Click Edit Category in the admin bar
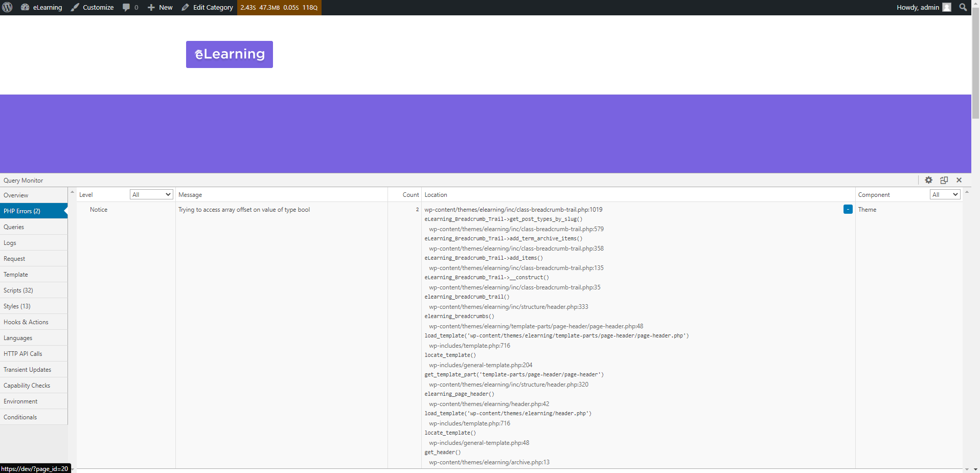Viewport: 980px width, 473px height. pos(207,7)
